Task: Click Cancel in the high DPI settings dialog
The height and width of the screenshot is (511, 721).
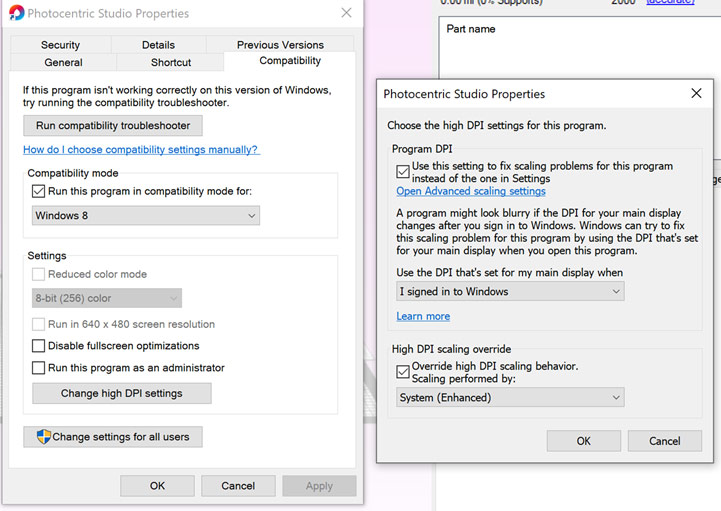Action: pos(664,441)
